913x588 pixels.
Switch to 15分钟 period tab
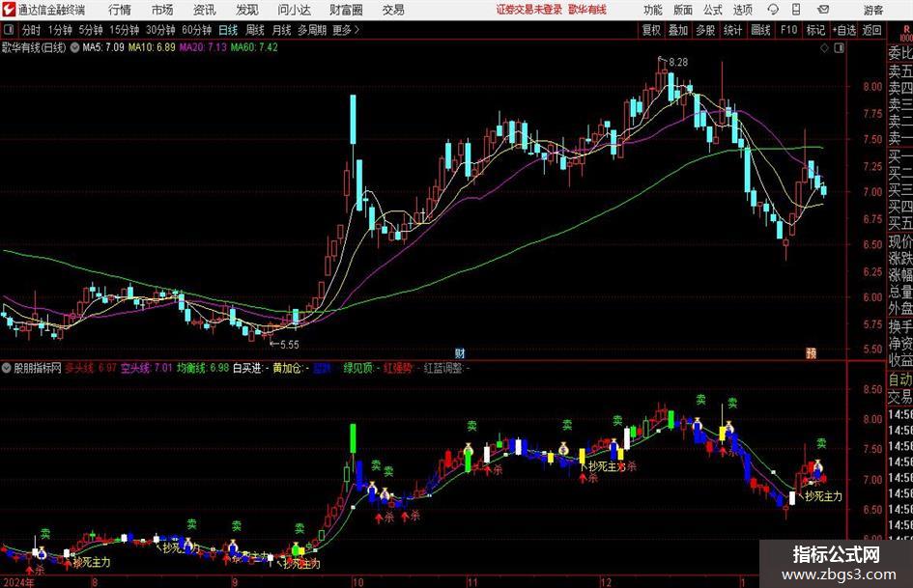124,30
